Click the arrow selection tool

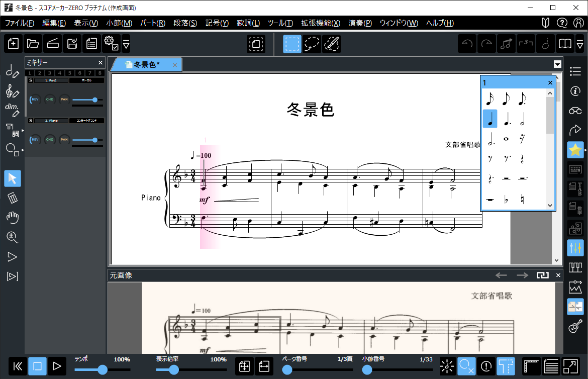[13, 178]
